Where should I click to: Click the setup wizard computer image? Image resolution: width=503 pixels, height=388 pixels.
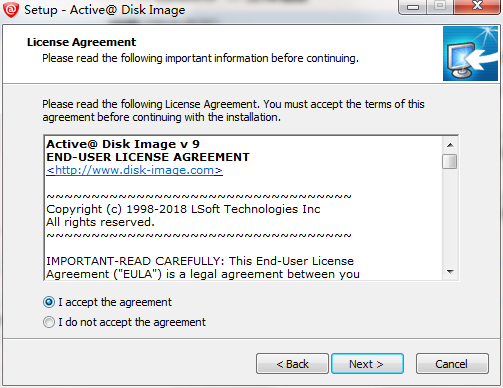click(x=470, y=54)
